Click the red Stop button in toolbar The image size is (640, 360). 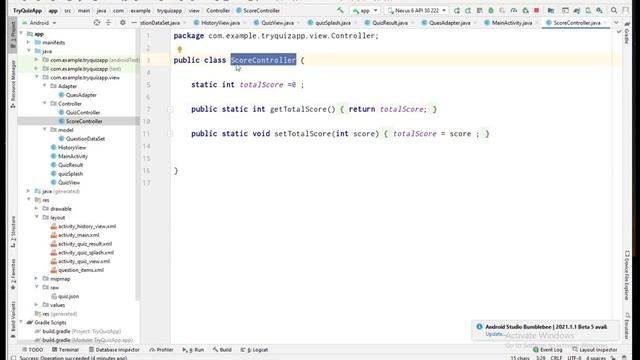pyautogui.click(x=537, y=11)
